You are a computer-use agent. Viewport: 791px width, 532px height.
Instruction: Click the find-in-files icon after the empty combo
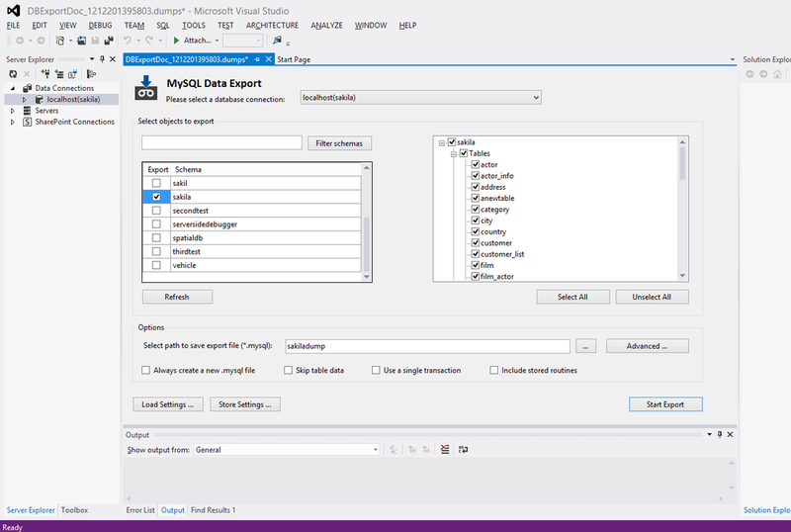277,41
